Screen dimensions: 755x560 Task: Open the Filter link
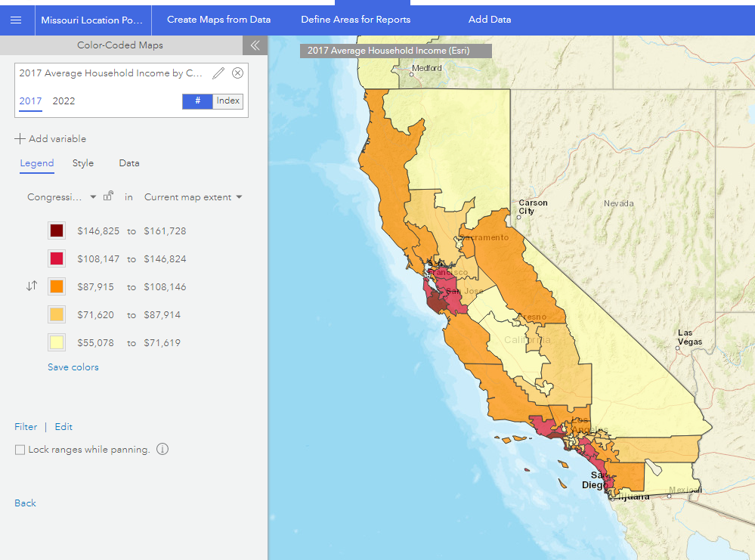click(26, 426)
